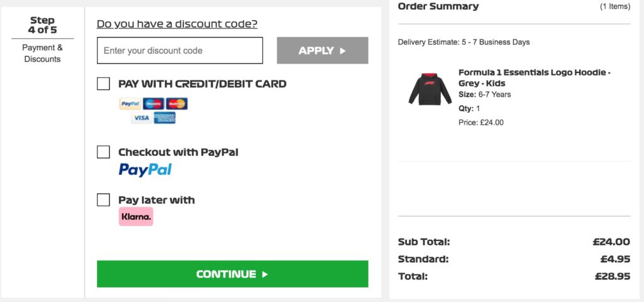The width and height of the screenshot is (644, 302).
Task: Click the small PayPal card icon
Action: 130,104
